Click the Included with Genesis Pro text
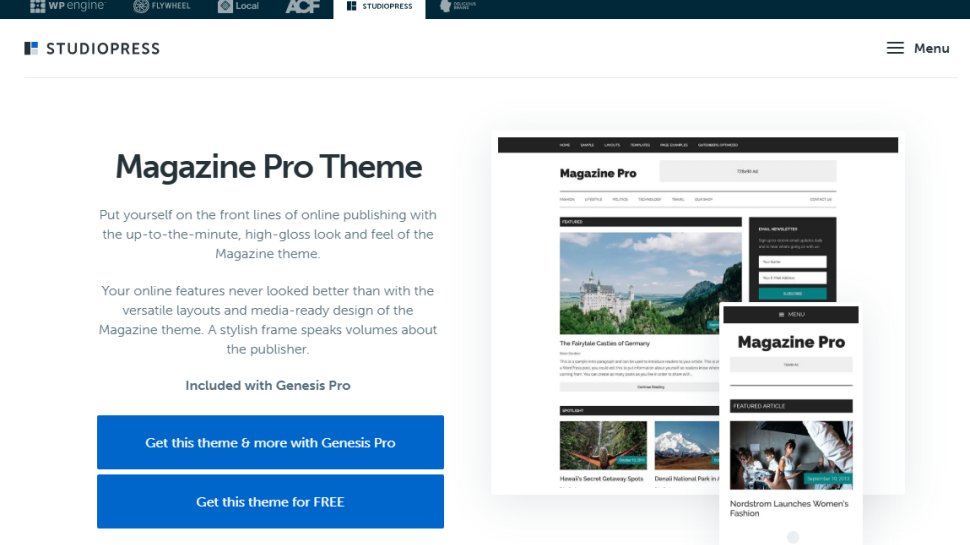 [268, 385]
